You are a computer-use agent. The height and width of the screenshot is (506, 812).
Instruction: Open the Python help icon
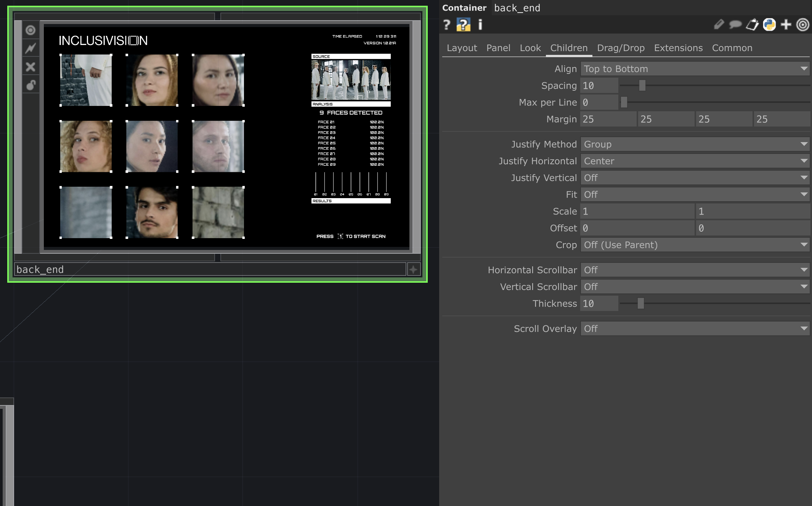point(463,25)
